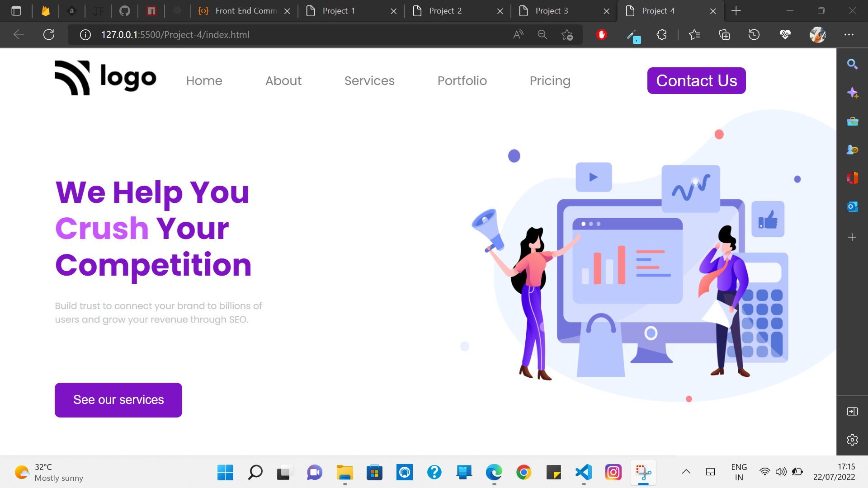Open sidebar Discover sparkle icon
The height and width of the screenshot is (488, 868).
coord(852,93)
